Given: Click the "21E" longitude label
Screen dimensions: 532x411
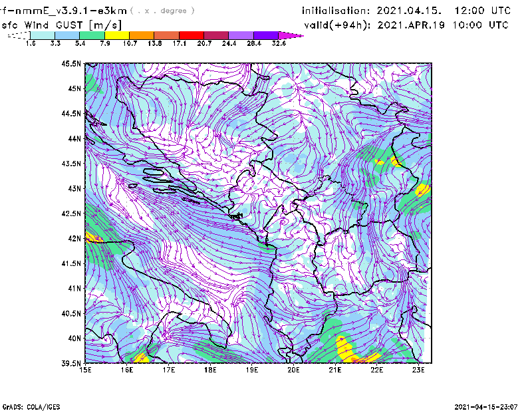Looking at the screenshot, I should click(x=335, y=370).
